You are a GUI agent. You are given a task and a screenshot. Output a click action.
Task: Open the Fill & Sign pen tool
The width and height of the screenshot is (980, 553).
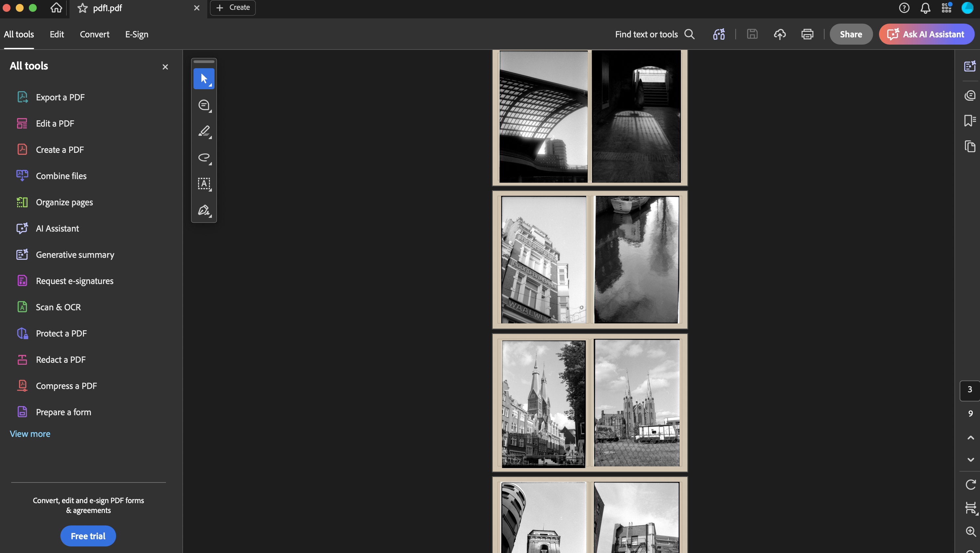point(204,210)
